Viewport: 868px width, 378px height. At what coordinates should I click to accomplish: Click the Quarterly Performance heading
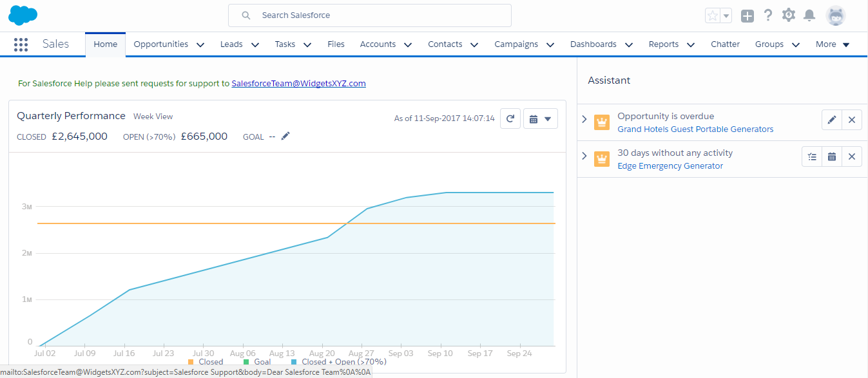71,116
